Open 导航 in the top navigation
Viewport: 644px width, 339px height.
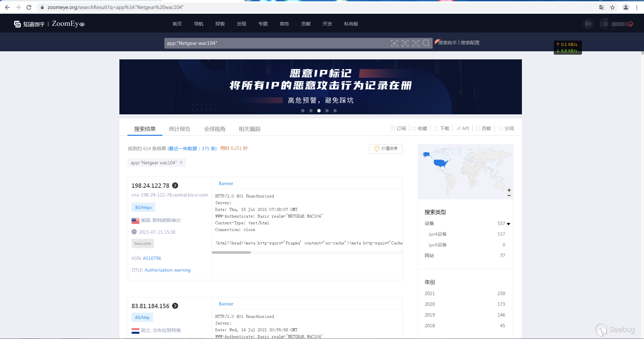point(199,24)
